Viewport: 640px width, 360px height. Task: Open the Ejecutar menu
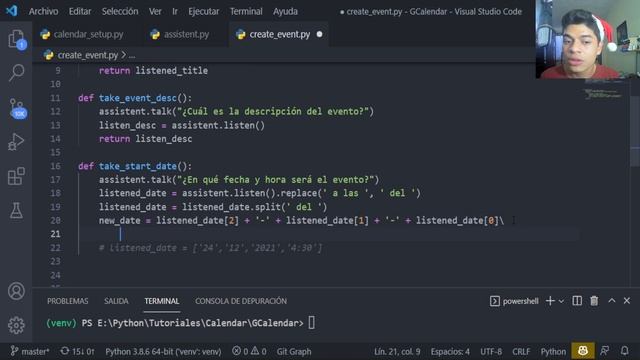tap(204, 11)
